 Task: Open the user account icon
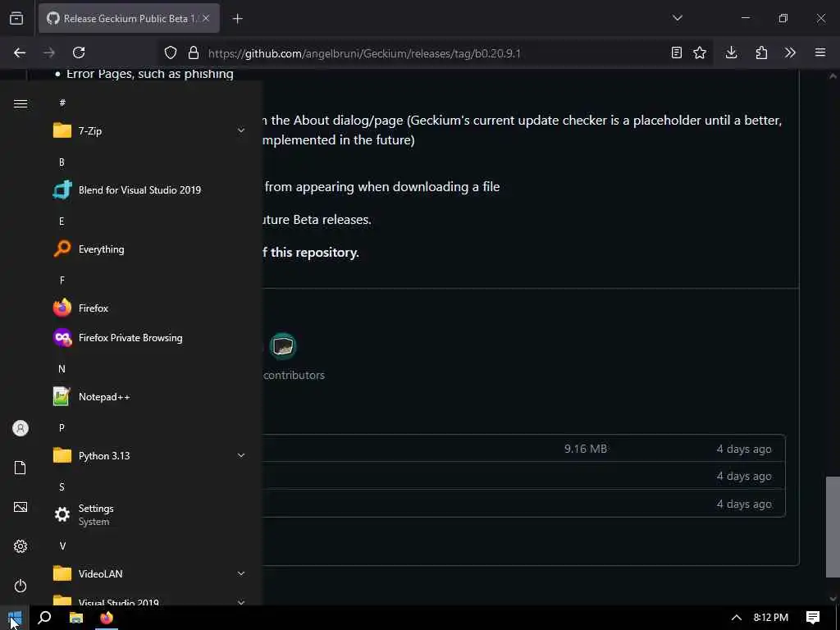point(21,428)
